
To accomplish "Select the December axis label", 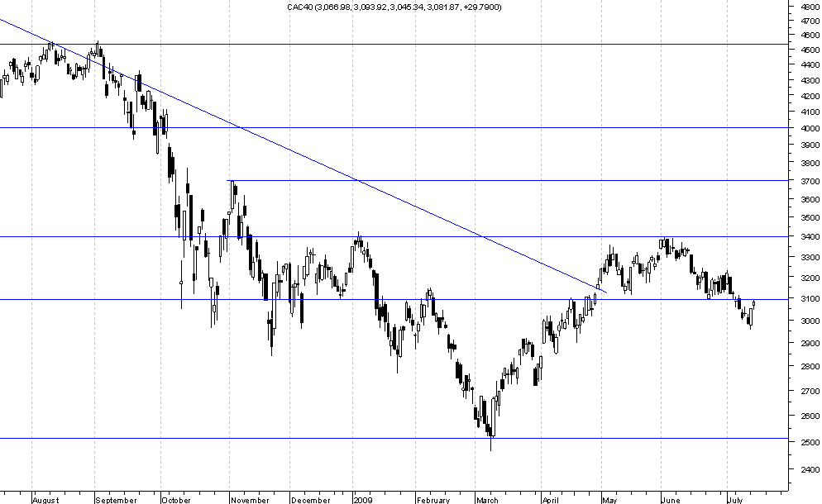I will pos(311,500).
